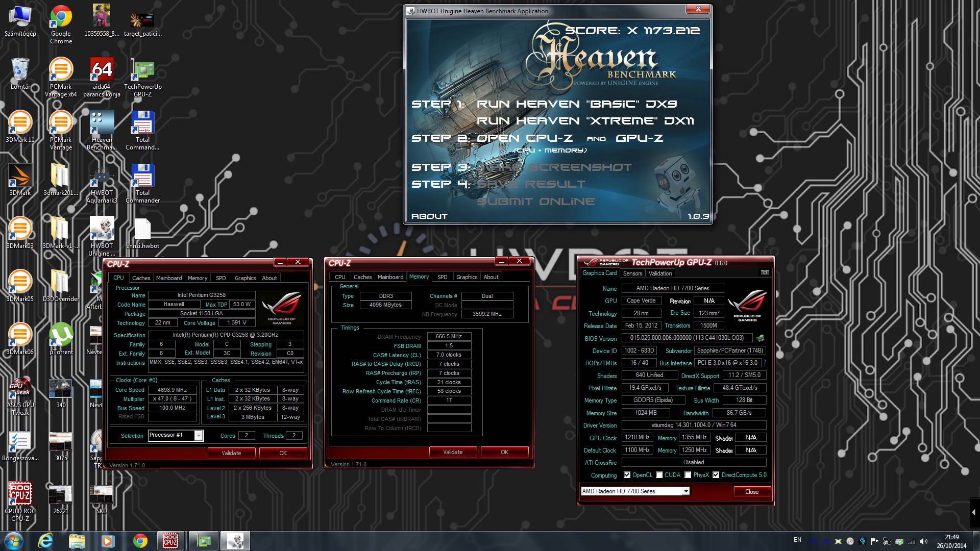Click the Show Desktop strip on the taskbar
The height and width of the screenshot is (551, 980).
pos(976,541)
